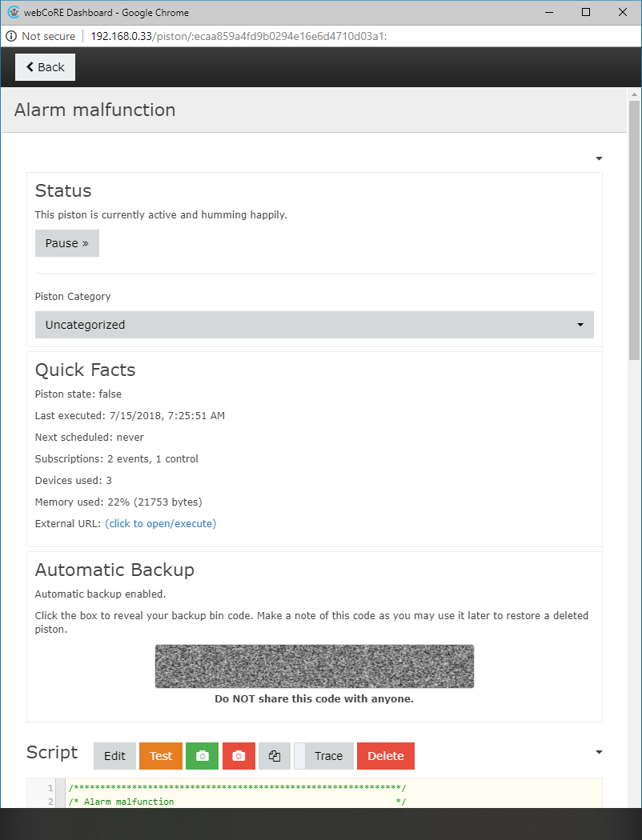Open the Piston Category dropdown
This screenshot has width=642, height=840.
click(x=314, y=325)
